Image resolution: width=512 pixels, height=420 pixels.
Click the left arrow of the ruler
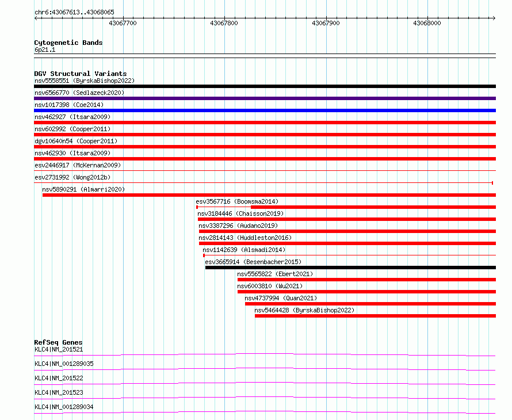pyautogui.click(x=36, y=18)
